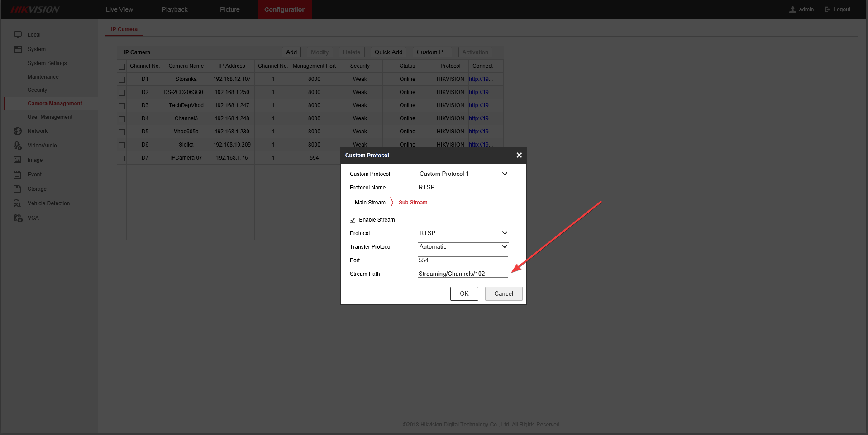
Task: Open the Protocol RTSP dropdown
Action: point(463,233)
